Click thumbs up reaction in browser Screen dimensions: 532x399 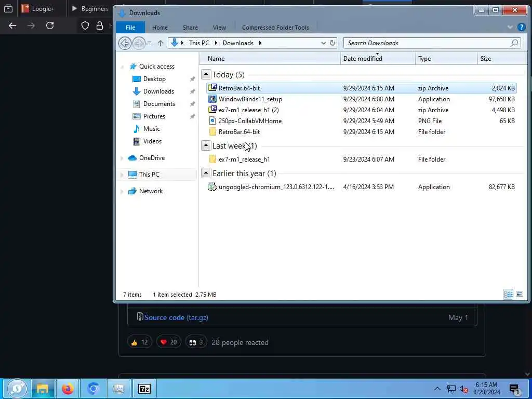139,342
